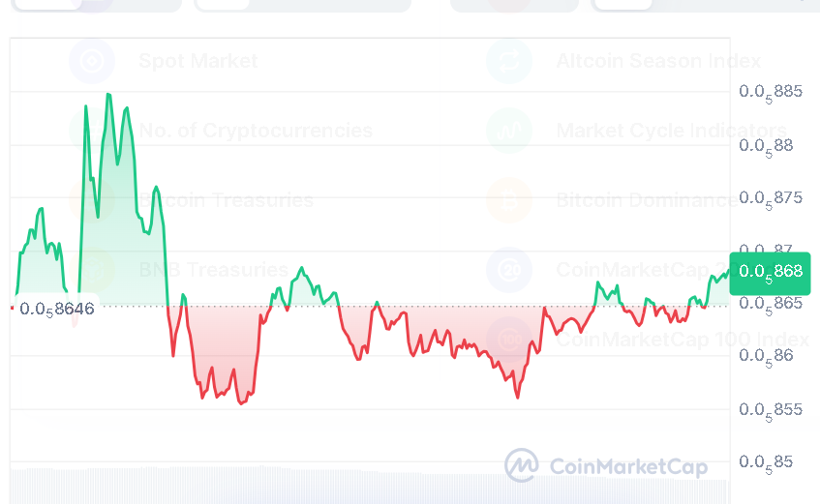Select the BNB Treasuries link
The width and height of the screenshot is (820, 504).
(213, 269)
